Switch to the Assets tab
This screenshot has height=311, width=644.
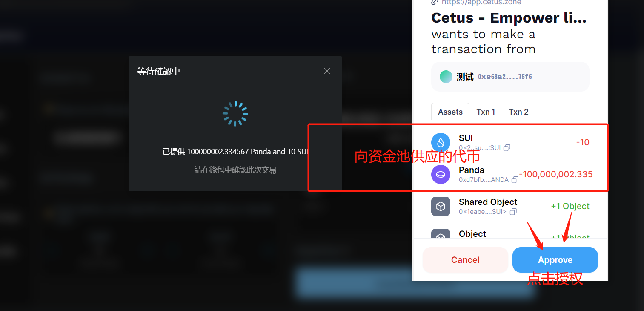(450, 112)
